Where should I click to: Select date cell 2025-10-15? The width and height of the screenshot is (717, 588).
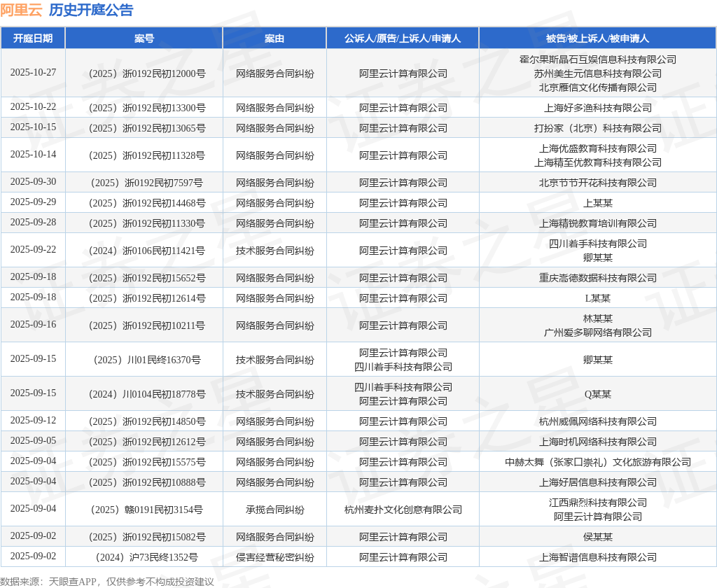(x=33, y=127)
